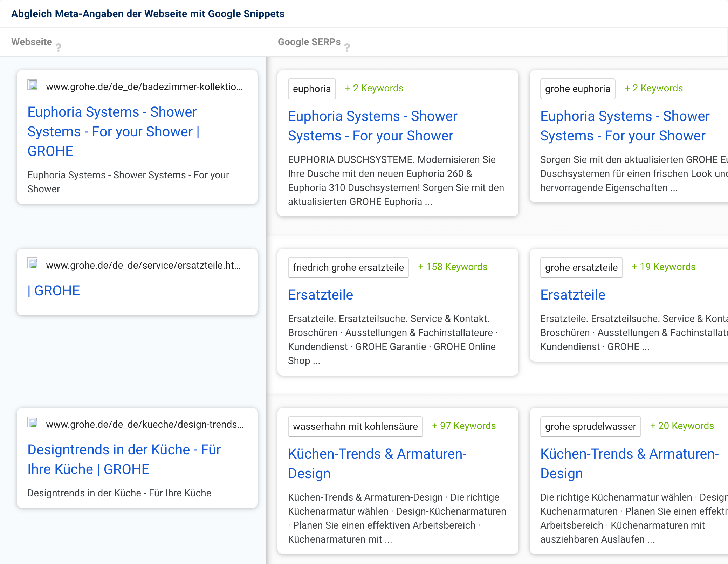Screen dimensions: 728x564
Task: Open the Euphoria Systems | GROHE website title
Action: [114, 132]
